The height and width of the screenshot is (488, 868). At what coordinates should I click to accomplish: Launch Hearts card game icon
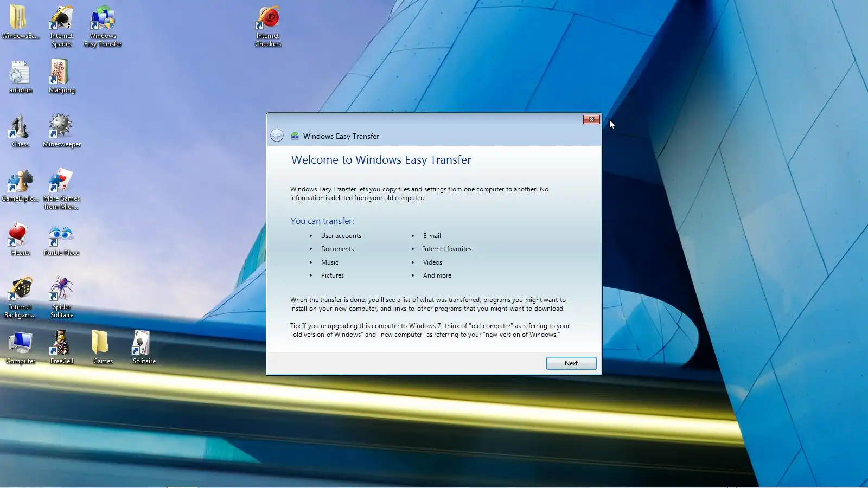click(20, 239)
